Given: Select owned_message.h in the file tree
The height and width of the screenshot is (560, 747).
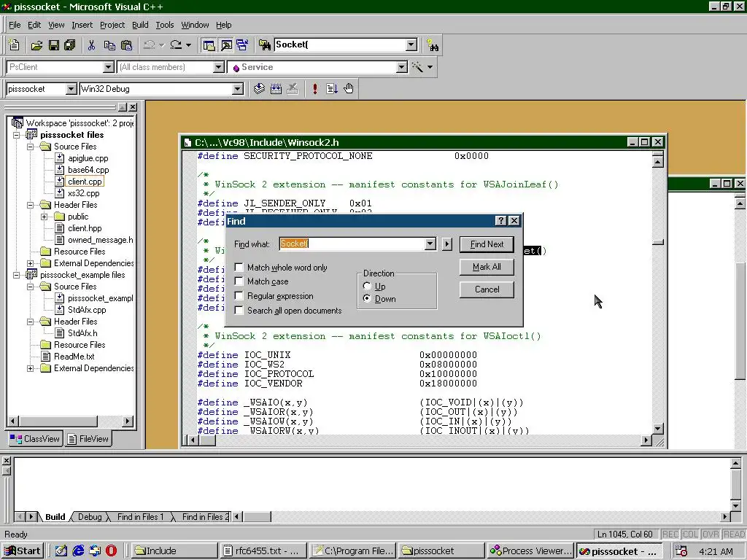Looking at the screenshot, I should coord(101,240).
